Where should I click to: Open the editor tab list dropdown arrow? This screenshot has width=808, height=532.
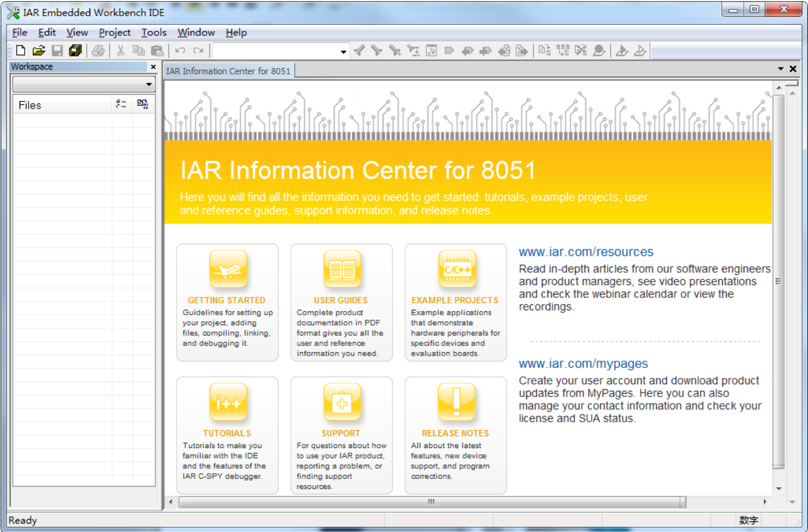[x=781, y=69]
